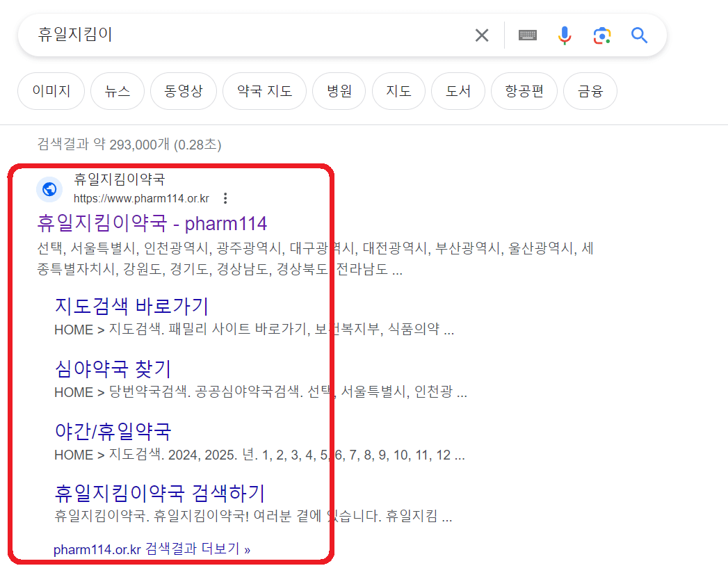The image size is (728, 575).
Task: Clear the search query with the X icon
Action: tap(482, 35)
